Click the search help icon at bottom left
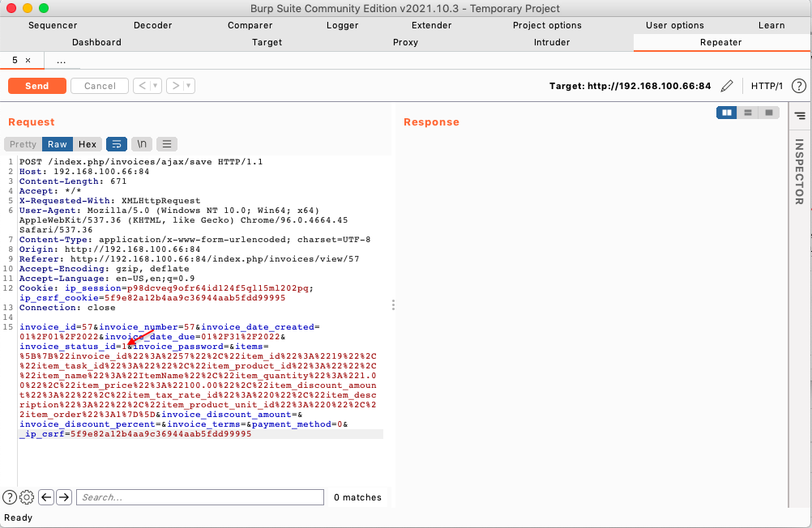 point(10,497)
